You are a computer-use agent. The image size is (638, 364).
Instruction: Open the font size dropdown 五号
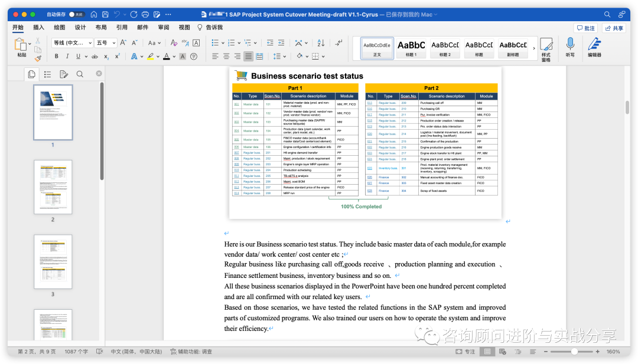[x=106, y=42]
